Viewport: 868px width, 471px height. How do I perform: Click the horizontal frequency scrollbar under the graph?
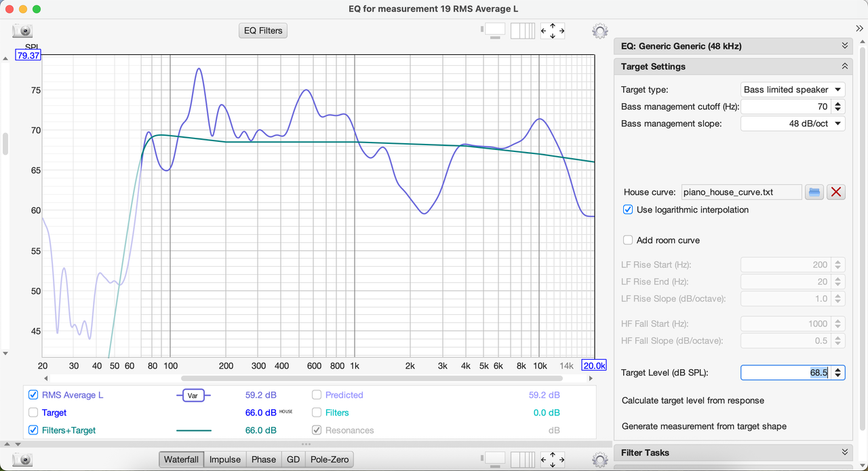pyautogui.click(x=372, y=378)
